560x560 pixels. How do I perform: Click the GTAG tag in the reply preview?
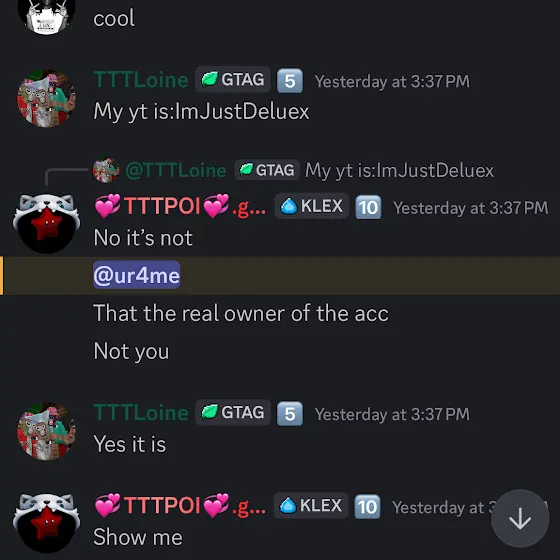(267, 170)
